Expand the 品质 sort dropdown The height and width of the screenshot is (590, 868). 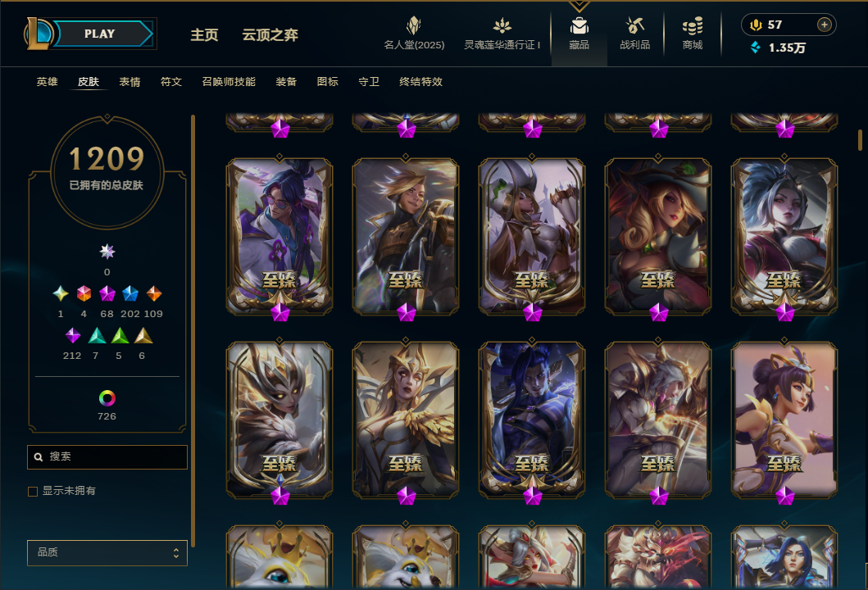click(x=107, y=552)
